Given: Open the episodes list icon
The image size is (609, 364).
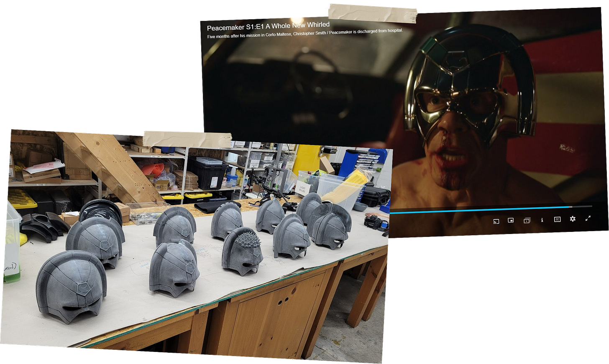Looking at the screenshot, I should [527, 220].
